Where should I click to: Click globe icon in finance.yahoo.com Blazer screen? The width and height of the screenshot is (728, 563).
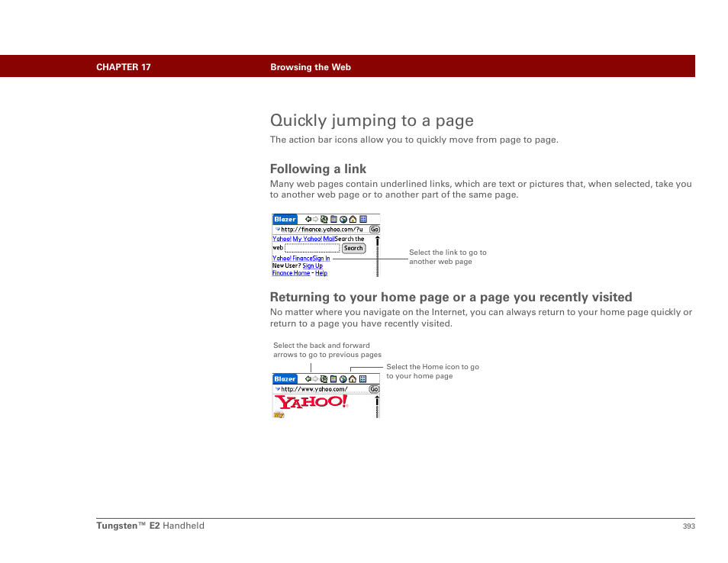[x=343, y=220]
